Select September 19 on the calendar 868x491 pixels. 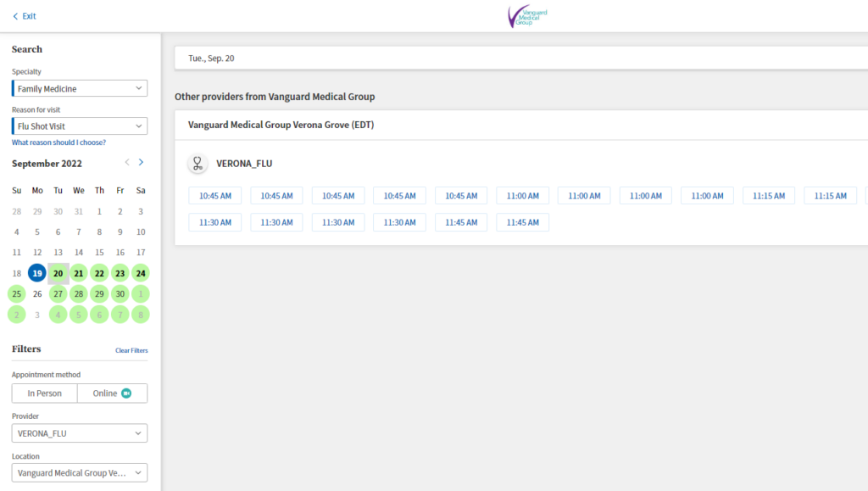coord(37,273)
